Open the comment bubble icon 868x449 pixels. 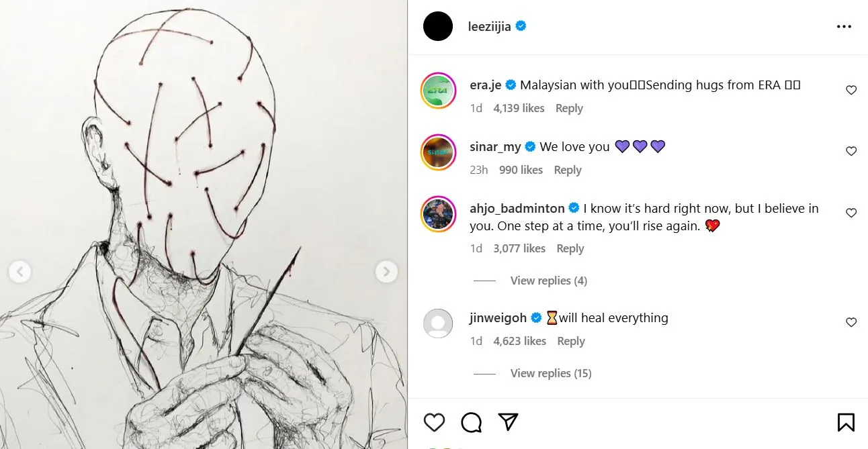pos(472,422)
